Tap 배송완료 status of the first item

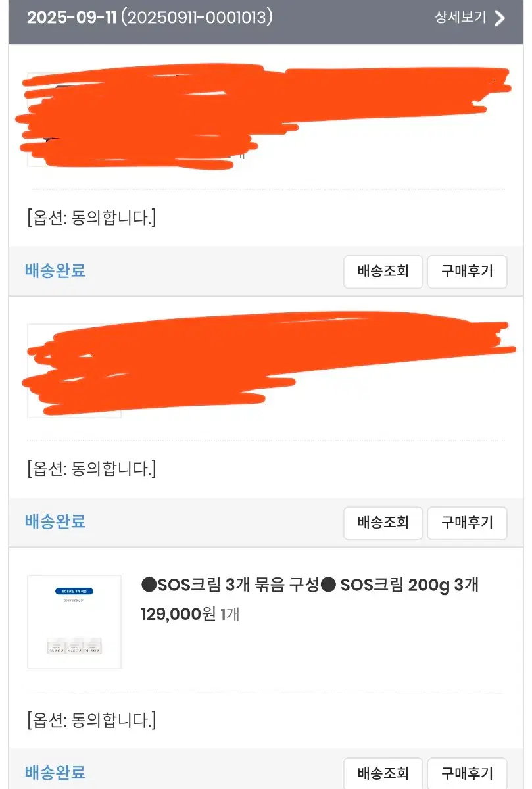pos(55,271)
